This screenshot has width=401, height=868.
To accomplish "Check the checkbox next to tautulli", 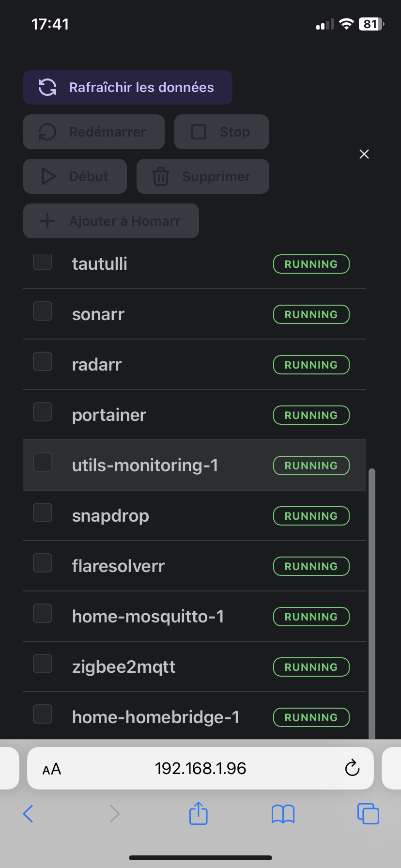I will tap(43, 262).
